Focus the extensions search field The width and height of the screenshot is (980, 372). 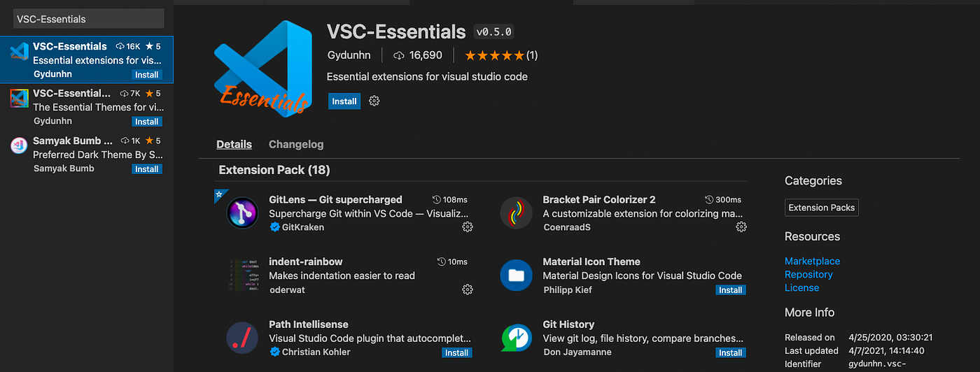point(88,19)
